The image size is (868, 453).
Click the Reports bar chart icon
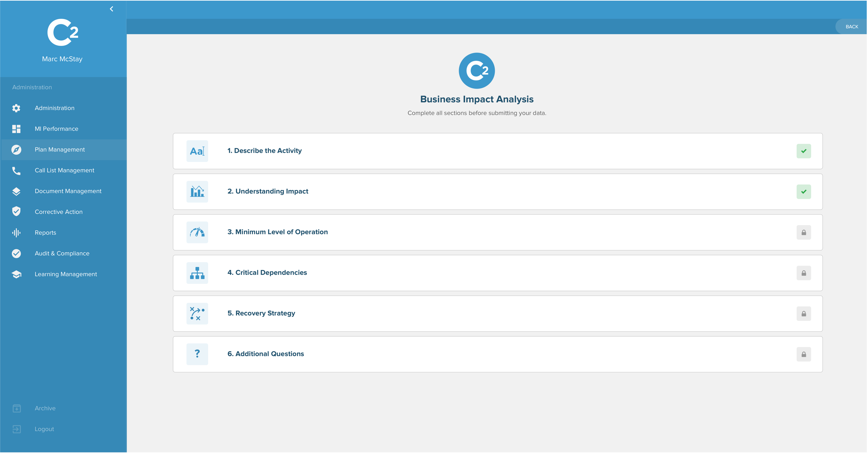coord(15,232)
